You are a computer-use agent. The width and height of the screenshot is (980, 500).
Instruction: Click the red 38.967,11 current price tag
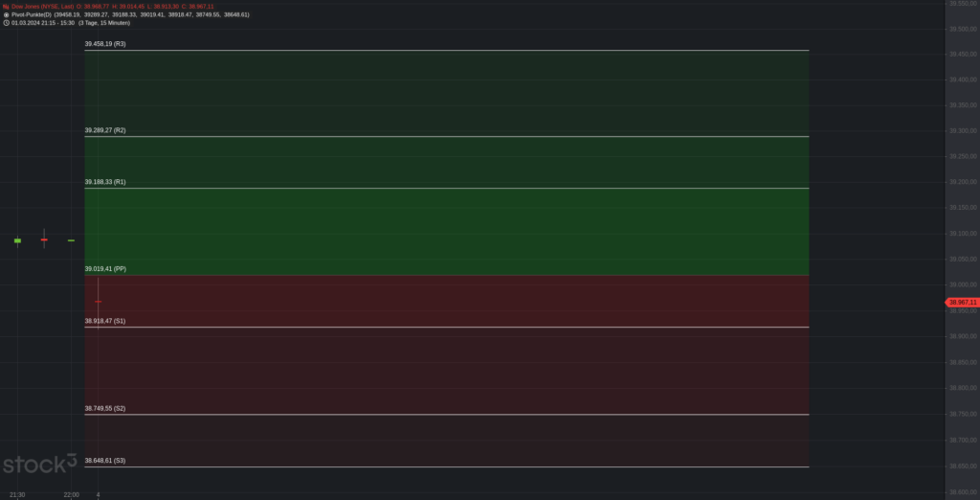click(x=963, y=303)
